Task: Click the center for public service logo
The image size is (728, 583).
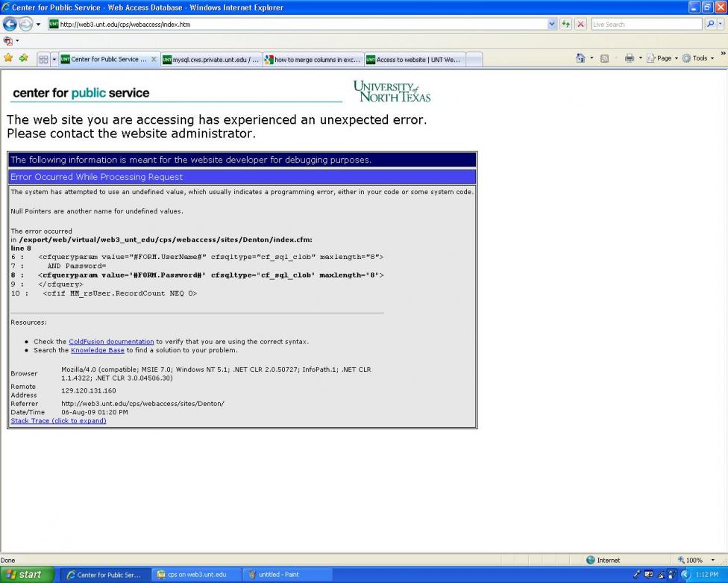Action: coord(81,93)
